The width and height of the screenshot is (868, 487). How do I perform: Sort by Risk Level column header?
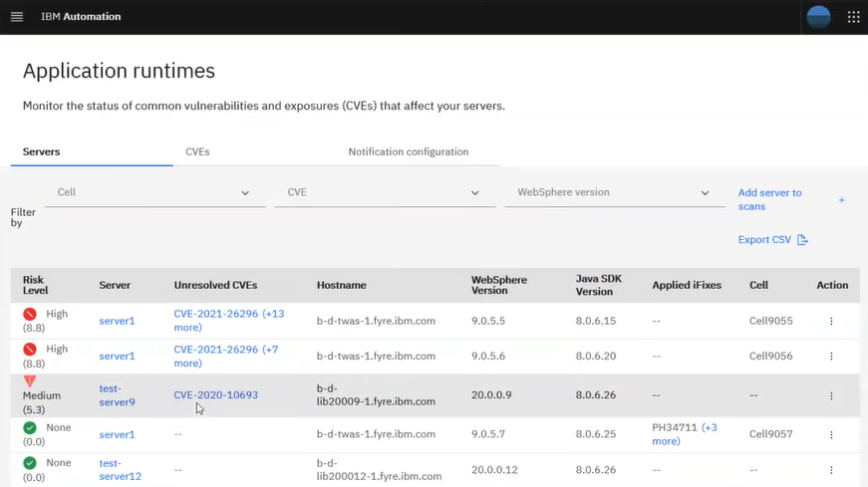pyautogui.click(x=34, y=285)
